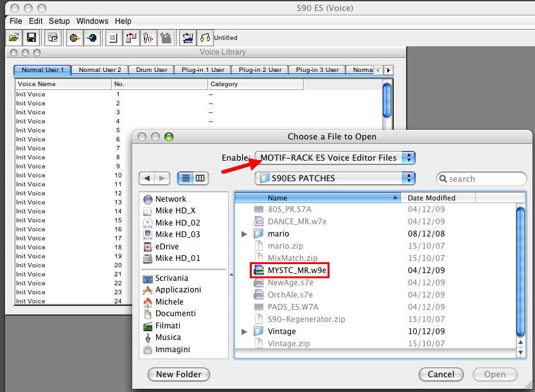Select Mike HD_X drive in sidebar

click(x=170, y=211)
